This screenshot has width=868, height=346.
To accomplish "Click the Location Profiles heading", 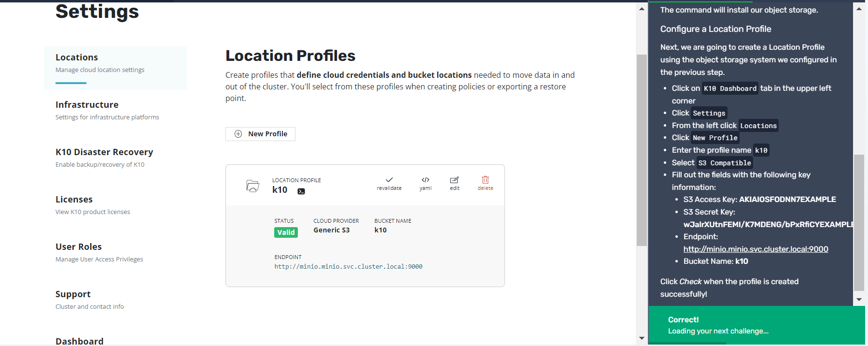I will [290, 56].
